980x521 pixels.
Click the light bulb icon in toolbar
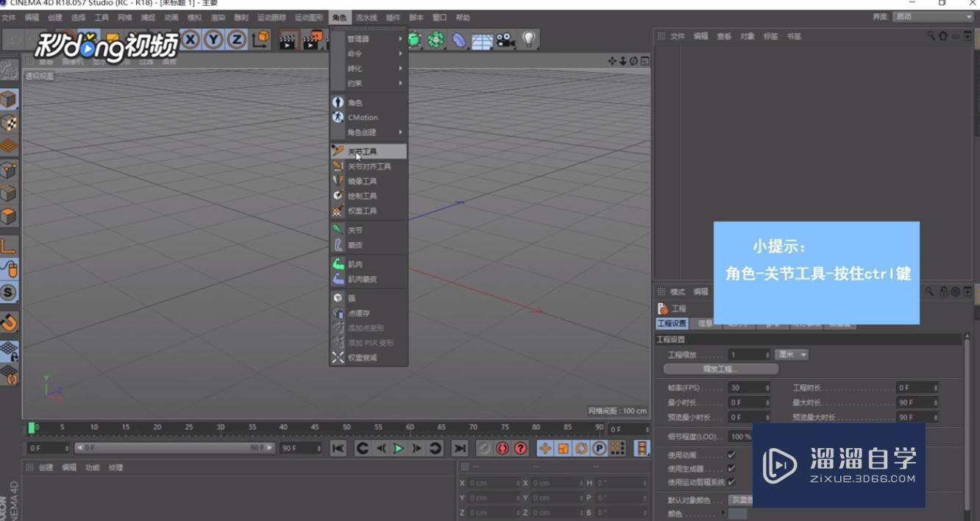click(x=528, y=39)
